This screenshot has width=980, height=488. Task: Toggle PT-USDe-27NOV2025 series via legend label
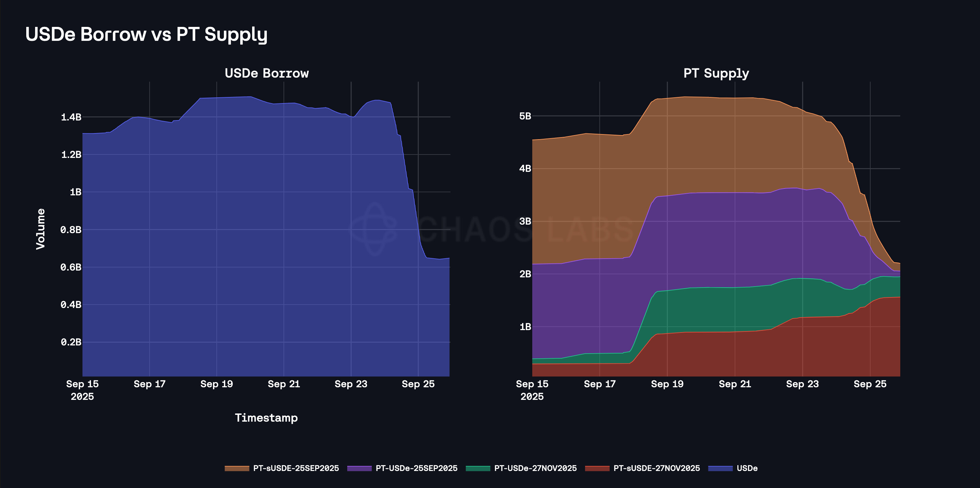(x=535, y=468)
